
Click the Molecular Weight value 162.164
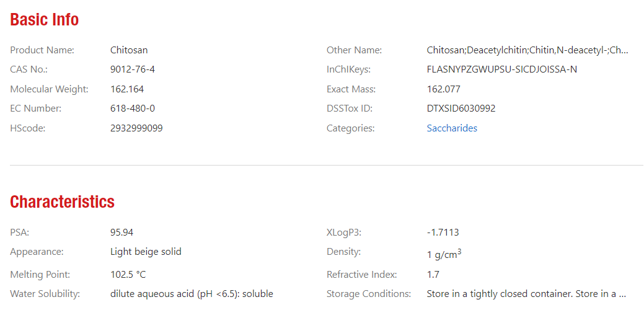pyautogui.click(x=127, y=89)
